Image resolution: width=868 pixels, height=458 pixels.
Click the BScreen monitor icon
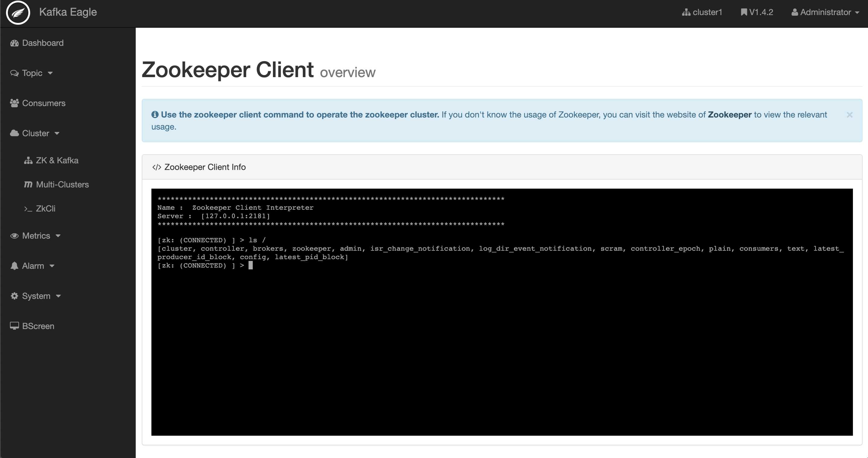[14, 326]
